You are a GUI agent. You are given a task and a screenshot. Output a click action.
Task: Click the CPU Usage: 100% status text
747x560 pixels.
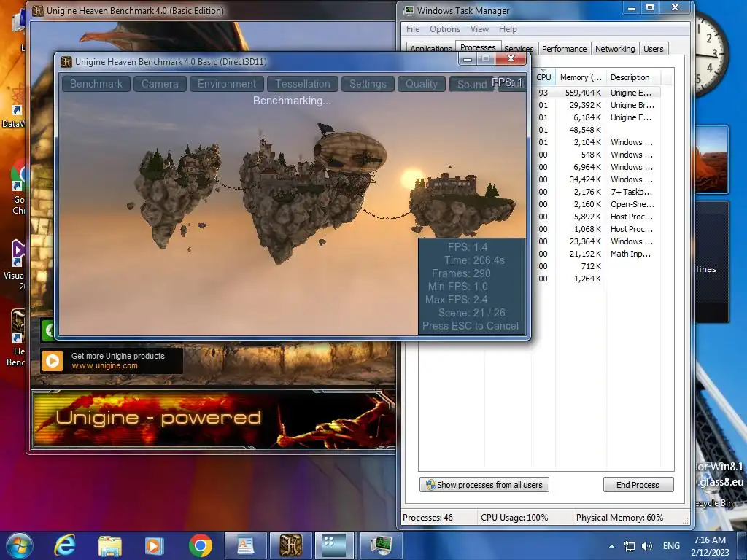(514, 518)
